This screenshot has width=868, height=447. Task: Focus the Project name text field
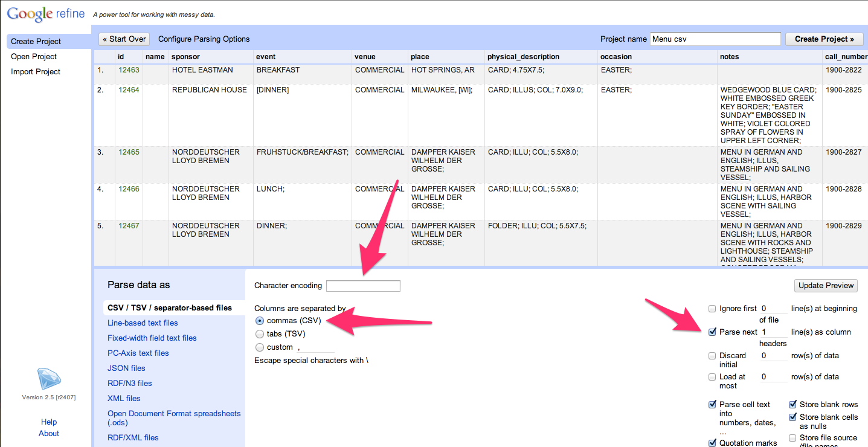[x=716, y=39]
